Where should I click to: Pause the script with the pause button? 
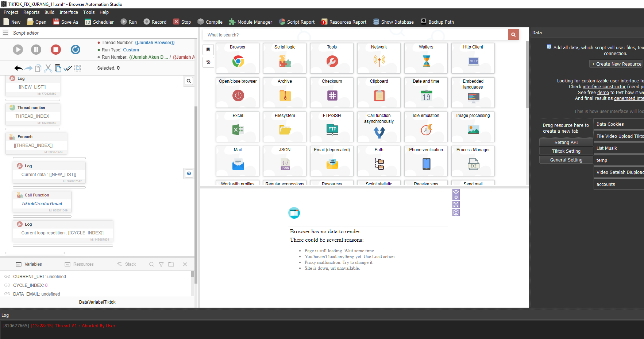36,50
